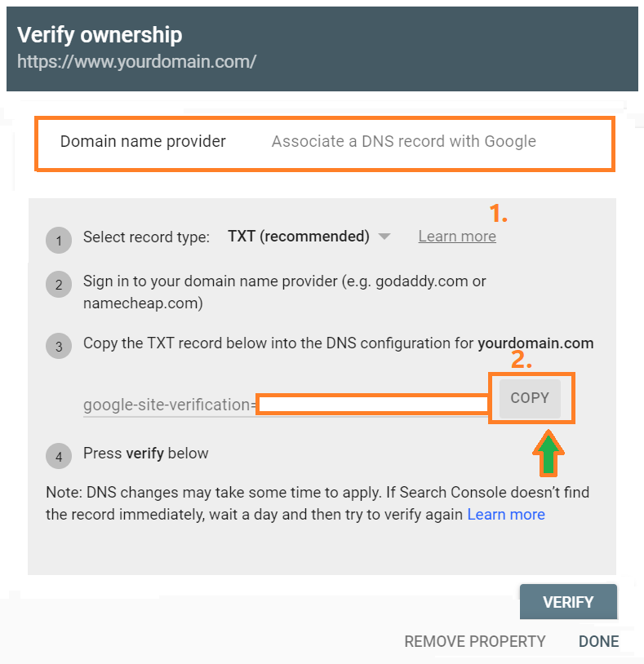Click the step 3 number circle
This screenshot has width=644, height=664.
point(59,346)
